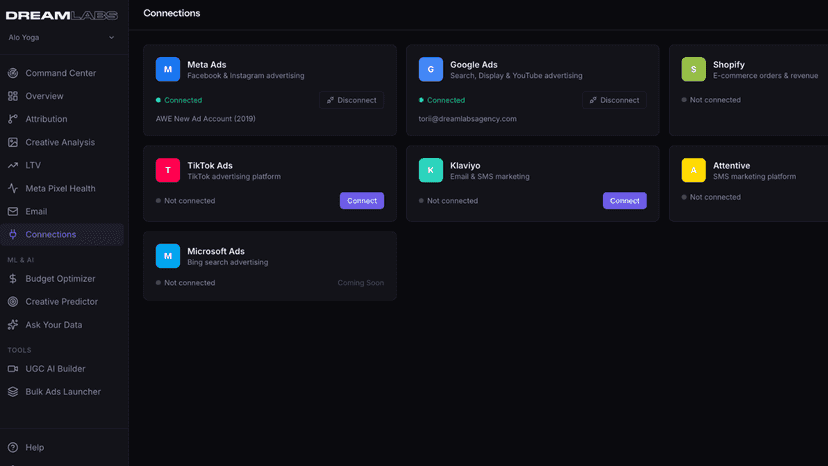Click Coming Soon on Microsoft Ads card
The height and width of the screenshot is (466, 828).
tap(361, 283)
